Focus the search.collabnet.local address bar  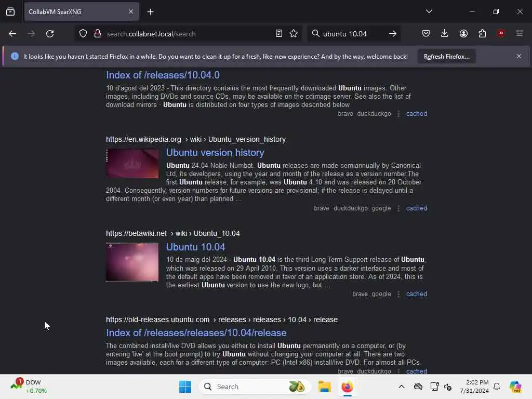tap(188, 34)
